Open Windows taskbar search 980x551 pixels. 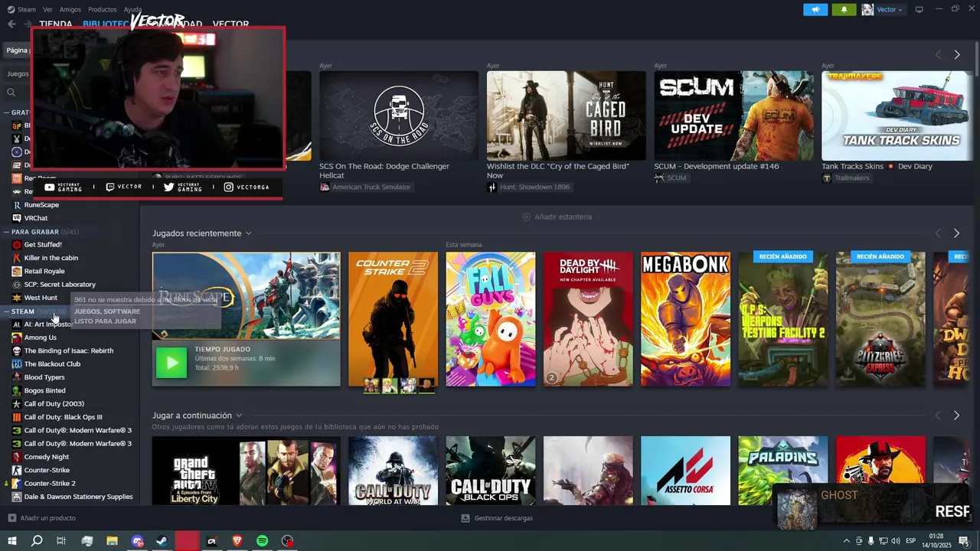click(37, 541)
